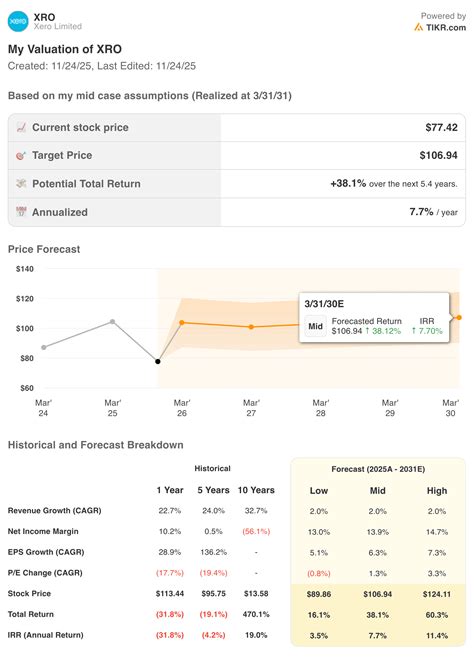Click the green up arrow next to 38.12%
Viewport: 474px width, 661px height.
(368, 331)
